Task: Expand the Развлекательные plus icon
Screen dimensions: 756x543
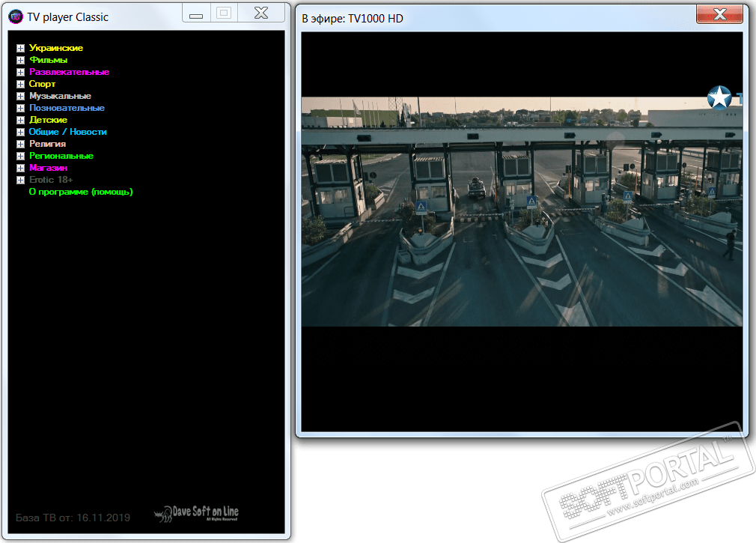Action: click(x=20, y=73)
